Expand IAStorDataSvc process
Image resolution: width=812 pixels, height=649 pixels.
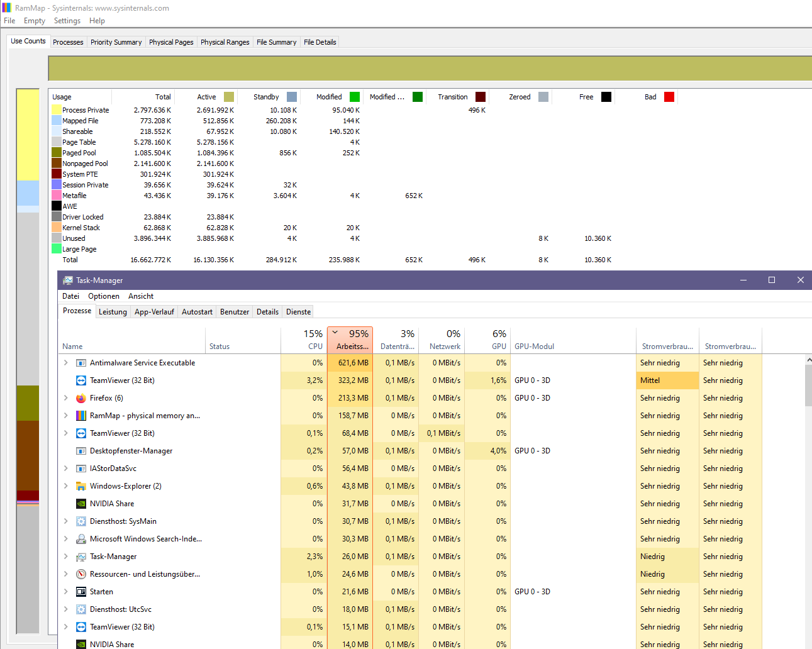[x=66, y=469]
